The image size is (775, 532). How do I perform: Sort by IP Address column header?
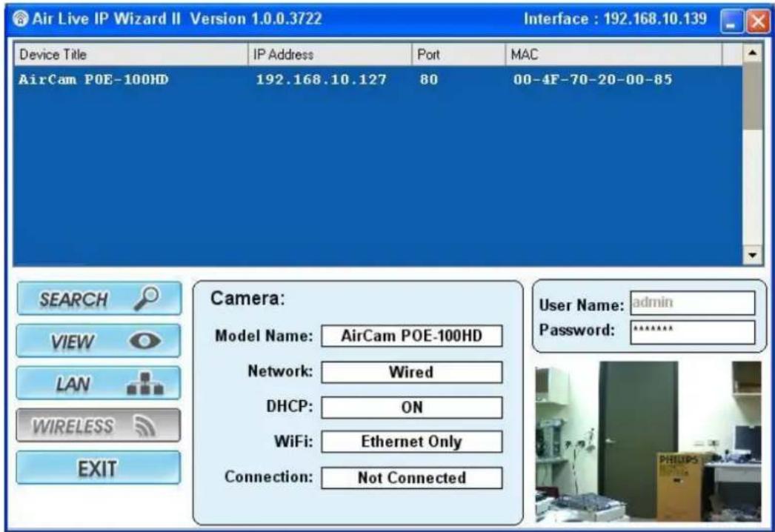(330, 54)
